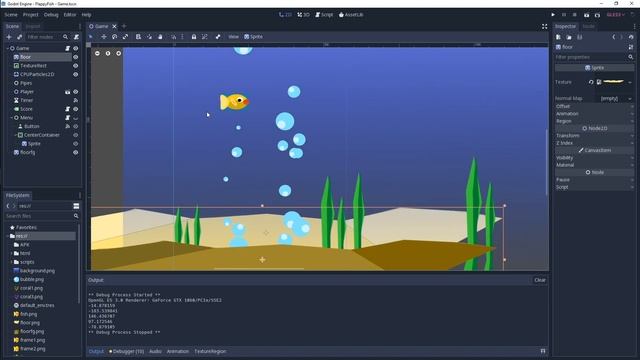Click the Play project button

(553, 15)
